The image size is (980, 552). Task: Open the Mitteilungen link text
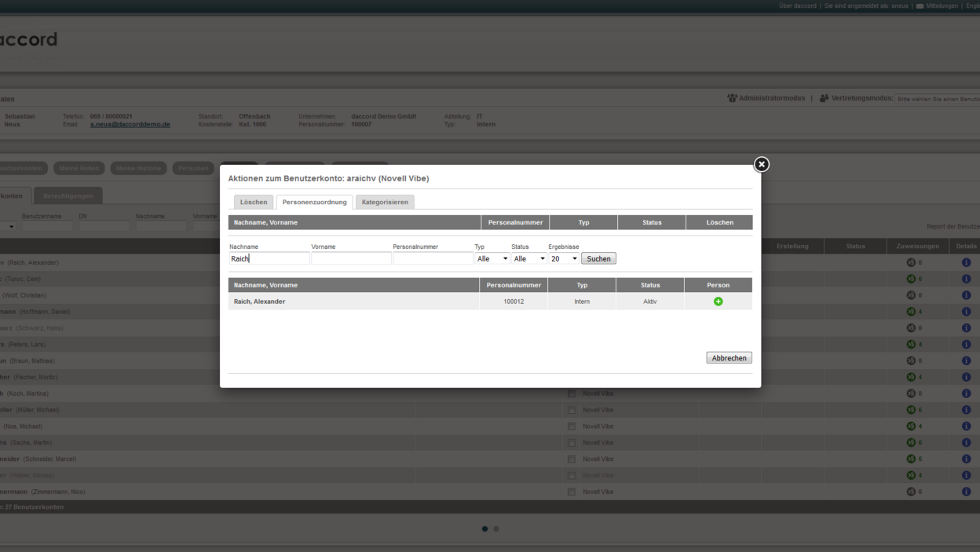(x=942, y=6)
